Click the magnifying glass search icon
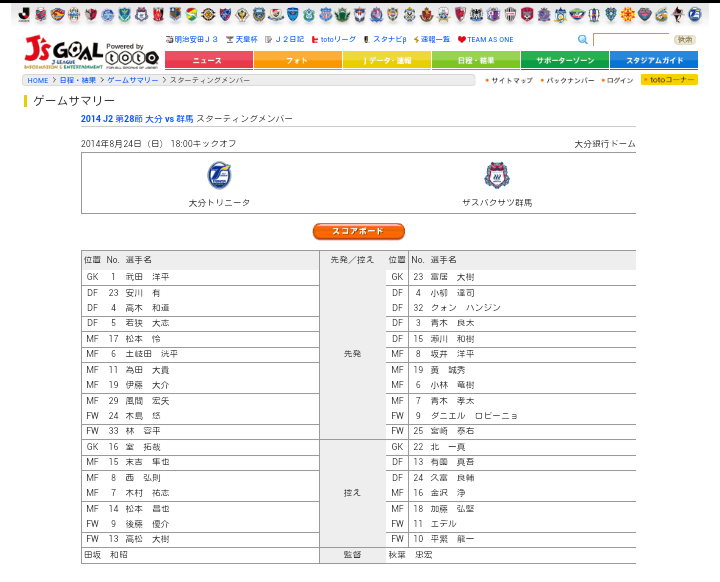720x582 pixels. [583, 40]
